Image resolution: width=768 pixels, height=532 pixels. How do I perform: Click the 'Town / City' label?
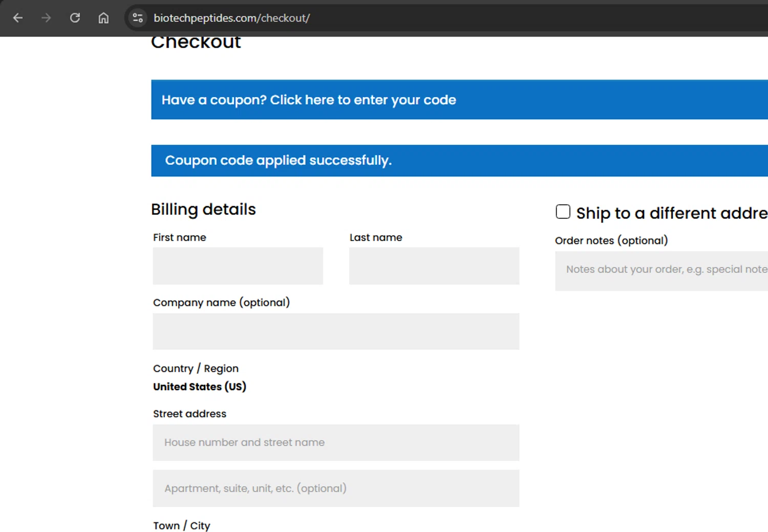click(182, 526)
